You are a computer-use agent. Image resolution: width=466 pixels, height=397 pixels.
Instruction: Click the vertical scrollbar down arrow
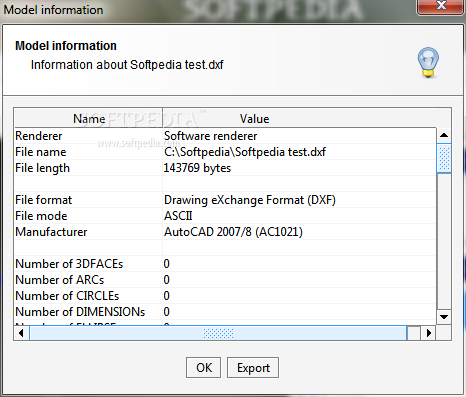coord(444,317)
